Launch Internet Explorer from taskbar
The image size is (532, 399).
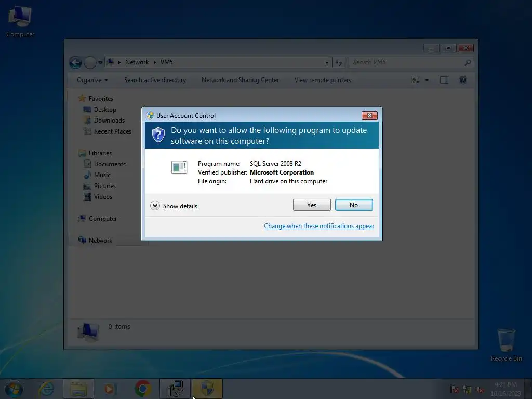(46, 389)
